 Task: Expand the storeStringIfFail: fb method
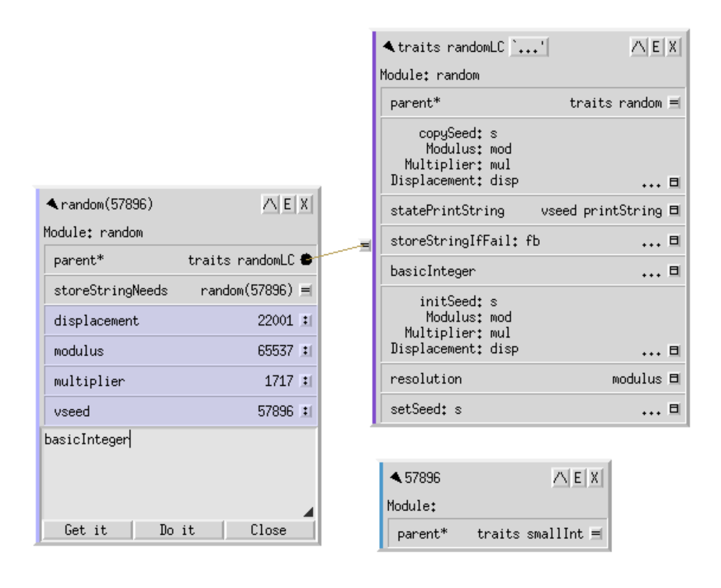pos(674,241)
